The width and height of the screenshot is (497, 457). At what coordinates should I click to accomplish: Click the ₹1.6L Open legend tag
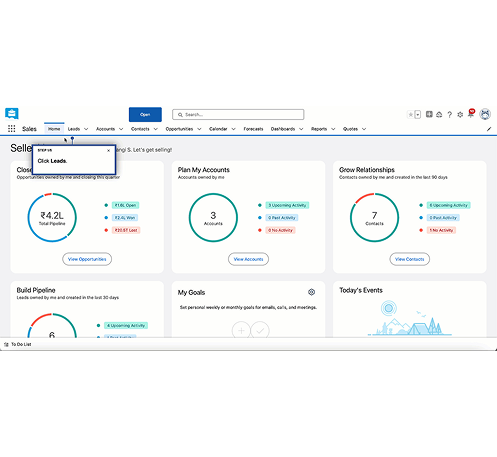point(125,205)
